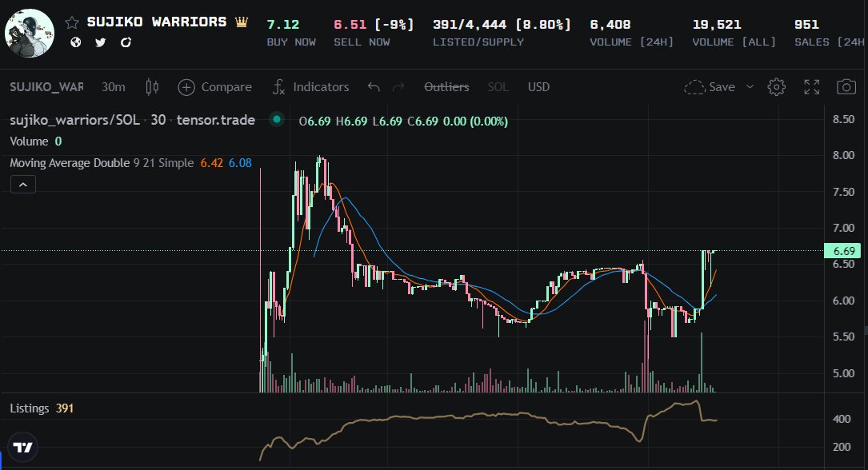Open the TradingView logo button
This screenshot has width=868, height=470.
[22, 448]
